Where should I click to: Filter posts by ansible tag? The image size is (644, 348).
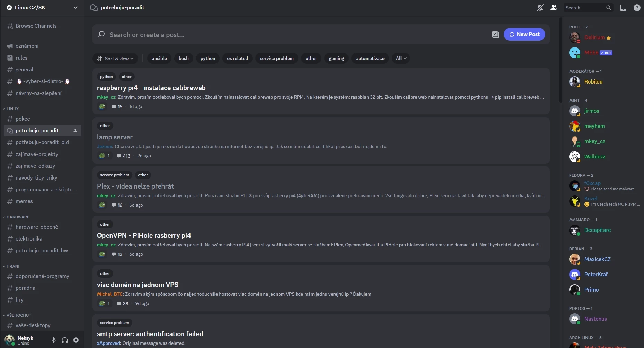[159, 59]
